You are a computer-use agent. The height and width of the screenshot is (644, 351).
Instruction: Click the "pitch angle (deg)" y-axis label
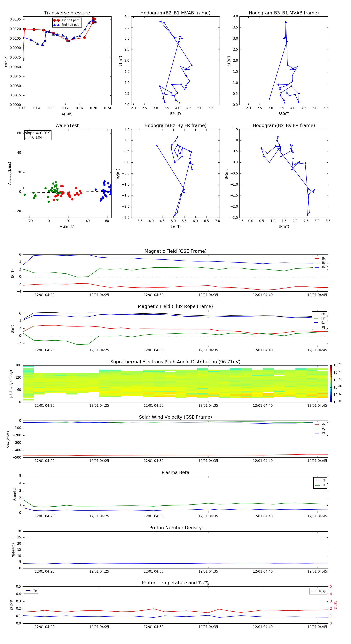pos(11,384)
